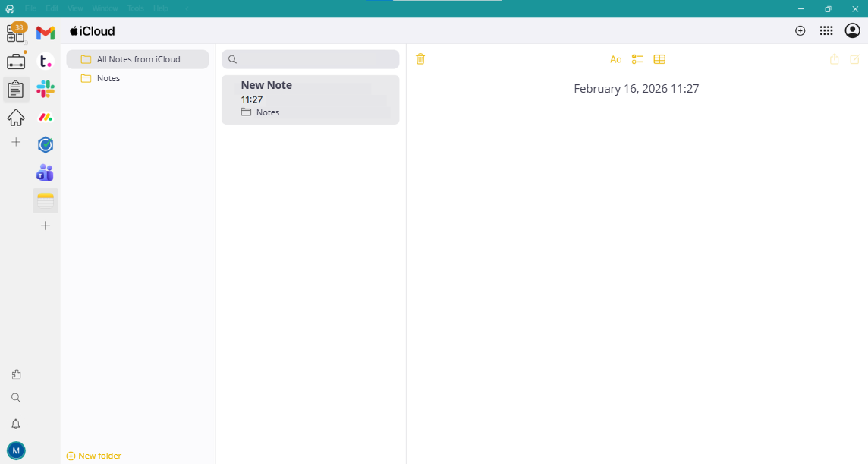Select All Notes from iCloud
This screenshot has height=464, width=868.
[137, 58]
